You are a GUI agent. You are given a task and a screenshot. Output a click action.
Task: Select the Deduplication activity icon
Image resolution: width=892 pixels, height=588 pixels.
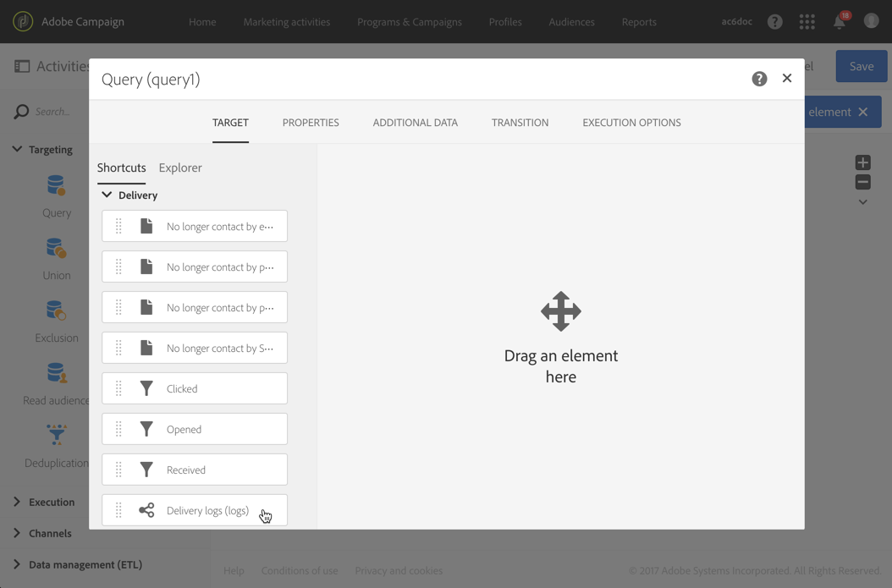(x=57, y=435)
